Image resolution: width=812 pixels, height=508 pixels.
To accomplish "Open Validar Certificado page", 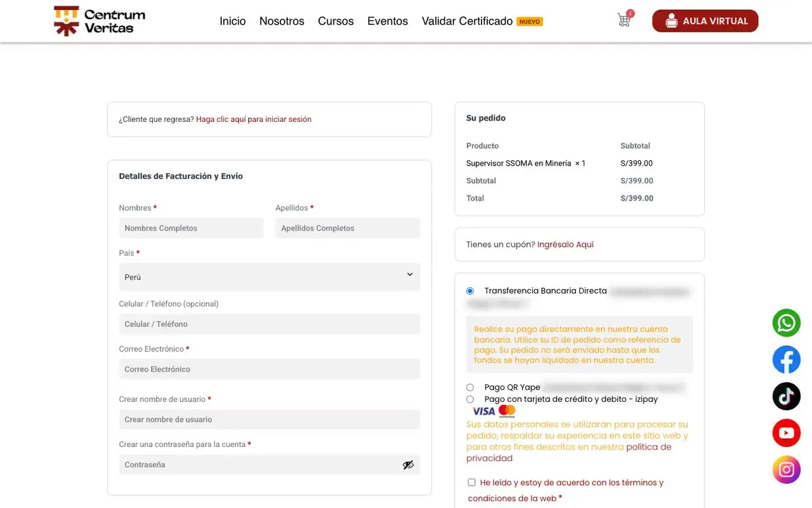I will coord(467,21).
